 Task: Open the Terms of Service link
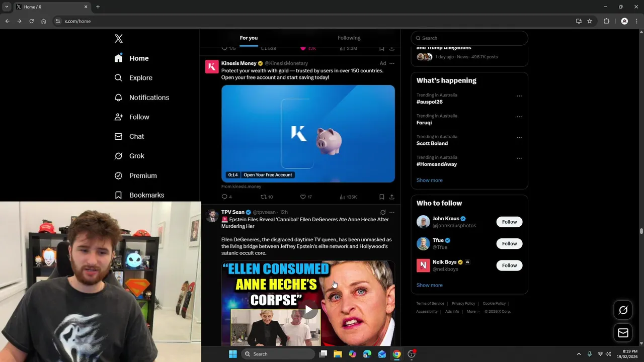430,303
